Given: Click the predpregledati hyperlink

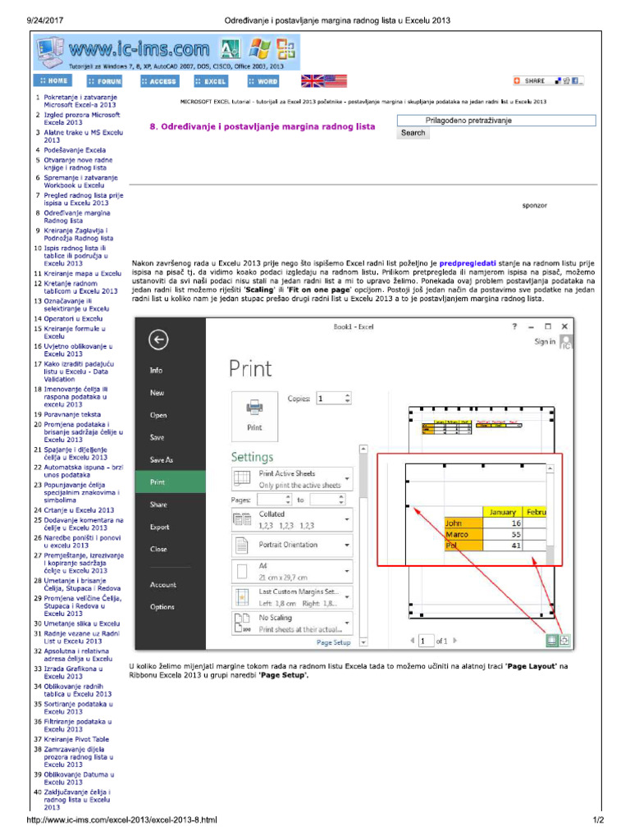Looking at the screenshot, I should [468, 263].
